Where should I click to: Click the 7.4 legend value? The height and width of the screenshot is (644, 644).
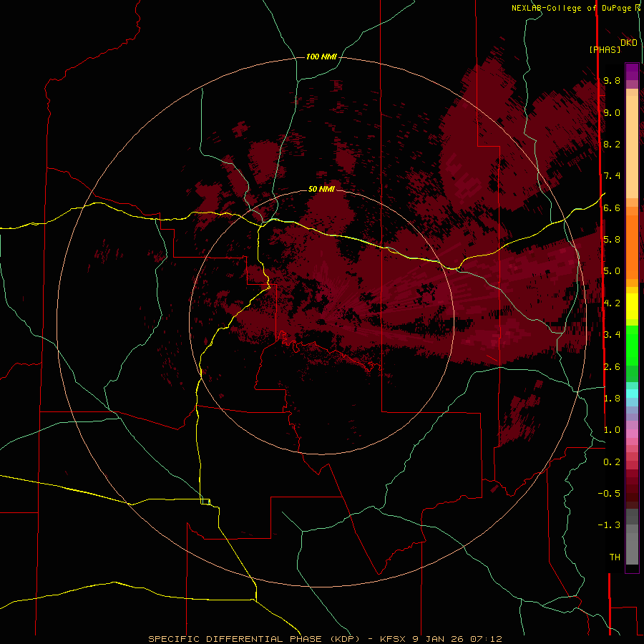[612, 176]
